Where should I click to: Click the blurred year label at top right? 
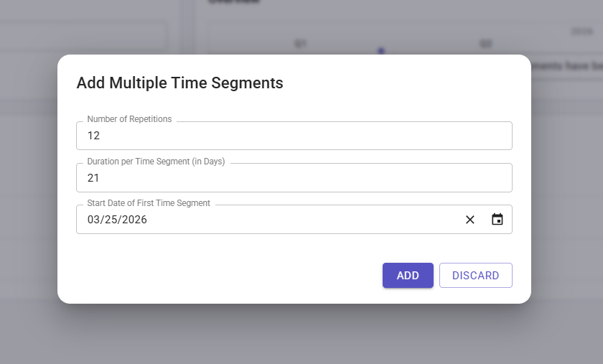pyautogui.click(x=581, y=32)
